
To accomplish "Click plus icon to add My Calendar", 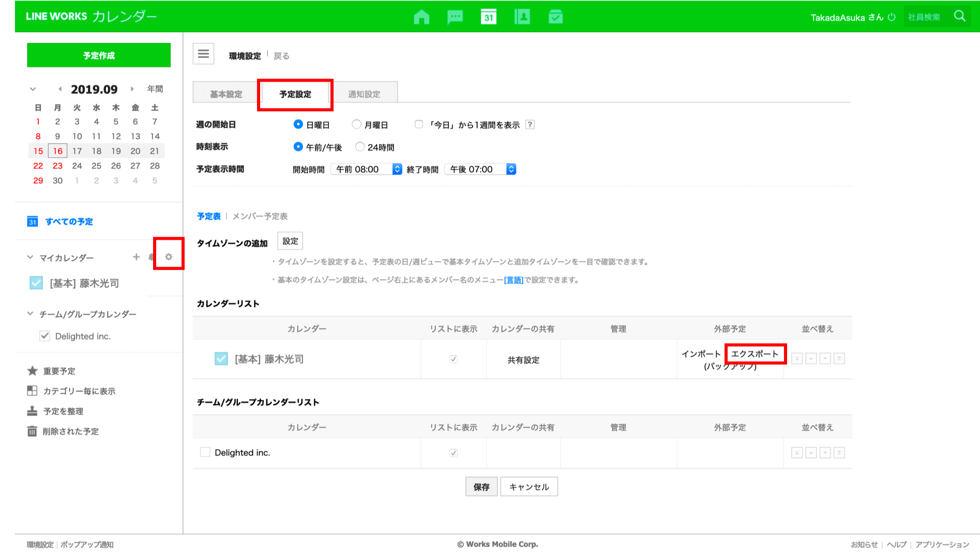I will [x=136, y=257].
